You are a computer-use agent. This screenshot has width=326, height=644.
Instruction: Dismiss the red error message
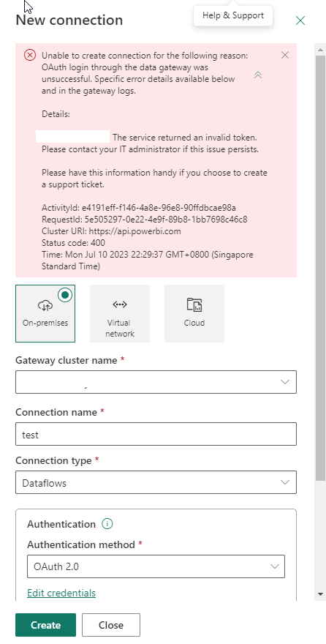coord(285,55)
